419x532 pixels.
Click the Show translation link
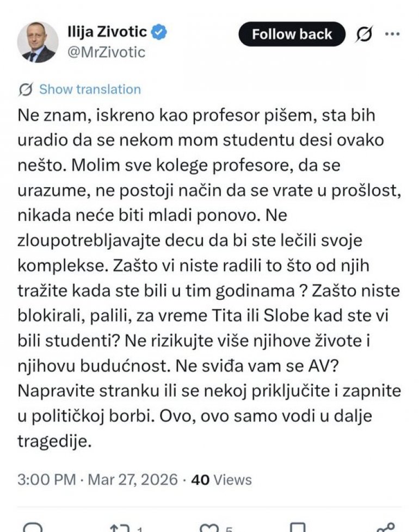[90, 89]
